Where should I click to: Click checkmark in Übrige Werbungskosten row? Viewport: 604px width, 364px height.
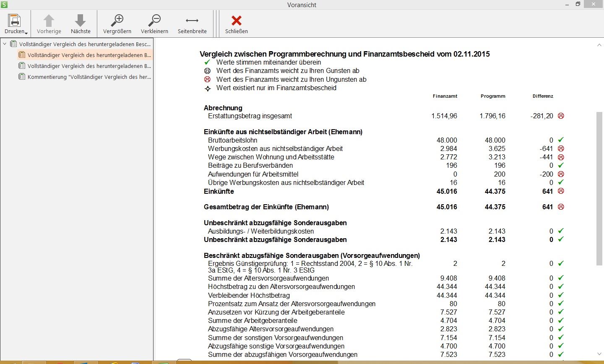[561, 182]
